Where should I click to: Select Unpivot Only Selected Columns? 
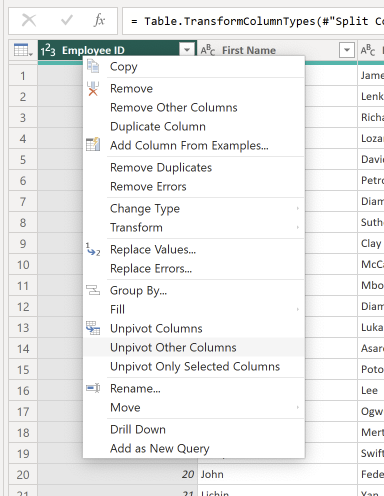click(x=194, y=367)
